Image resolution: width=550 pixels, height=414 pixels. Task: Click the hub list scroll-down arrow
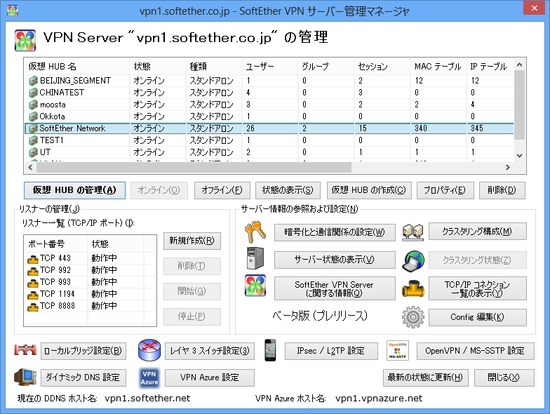pyautogui.click(x=519, y=155)
